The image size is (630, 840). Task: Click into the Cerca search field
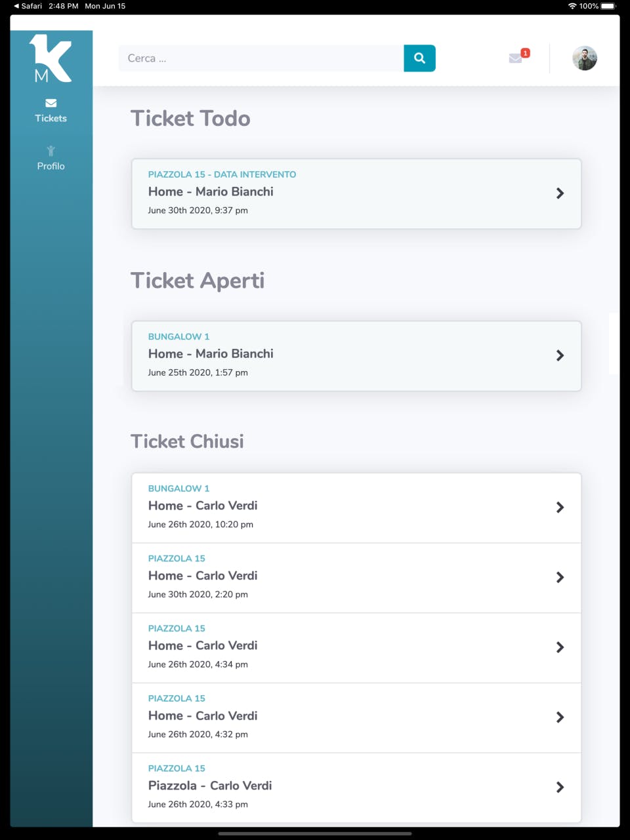pos(261,58)
